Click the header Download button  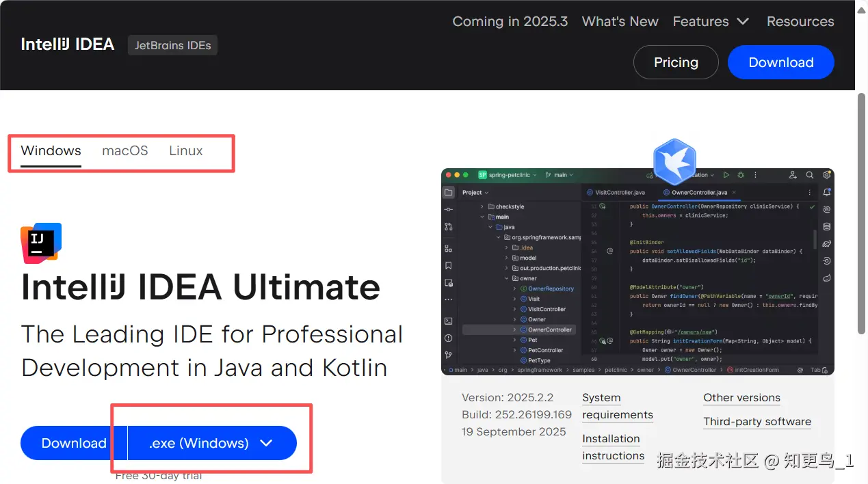coord(781,62)
